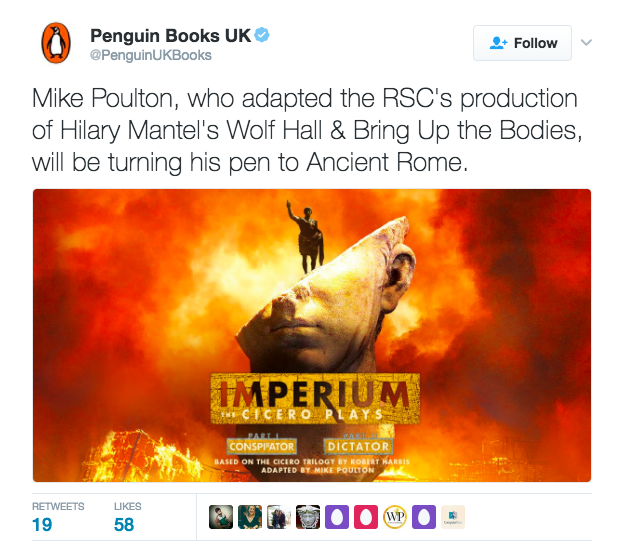View the 19 retweets list
The image size is (617, 544).
[x=42, y=525]
